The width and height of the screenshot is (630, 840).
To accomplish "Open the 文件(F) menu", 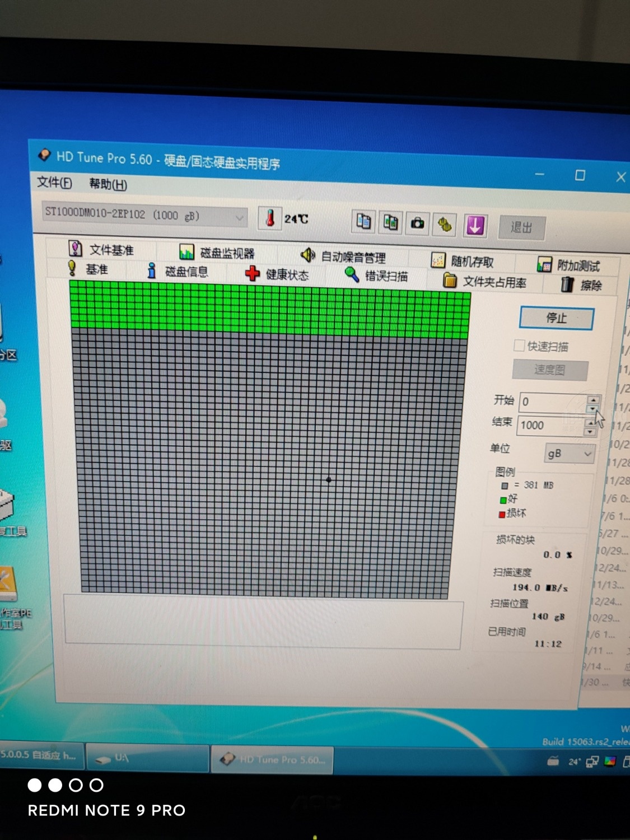I will click(54, 183).
